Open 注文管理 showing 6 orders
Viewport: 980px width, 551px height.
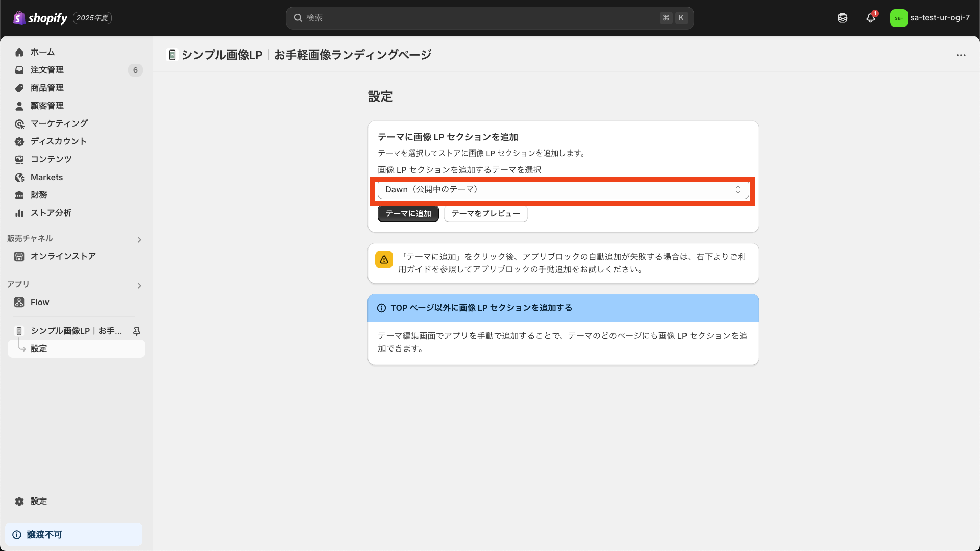click(x=47, y=70)
